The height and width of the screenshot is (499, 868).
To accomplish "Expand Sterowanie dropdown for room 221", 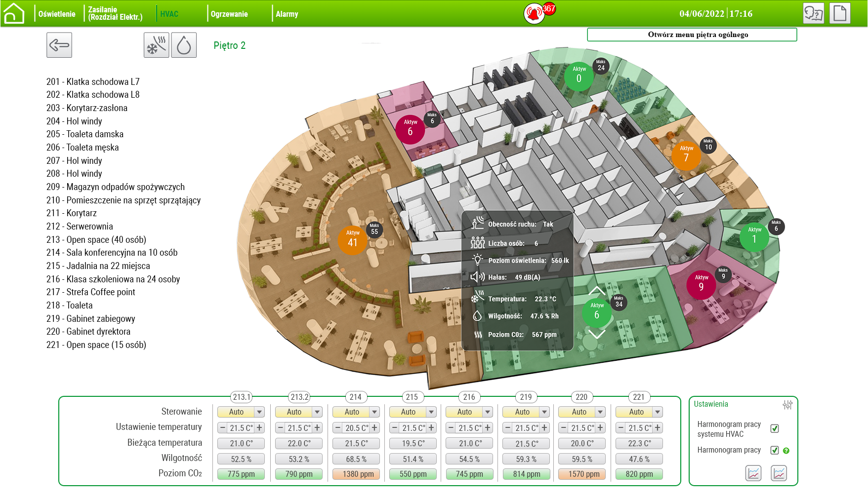I will [657, 412].
